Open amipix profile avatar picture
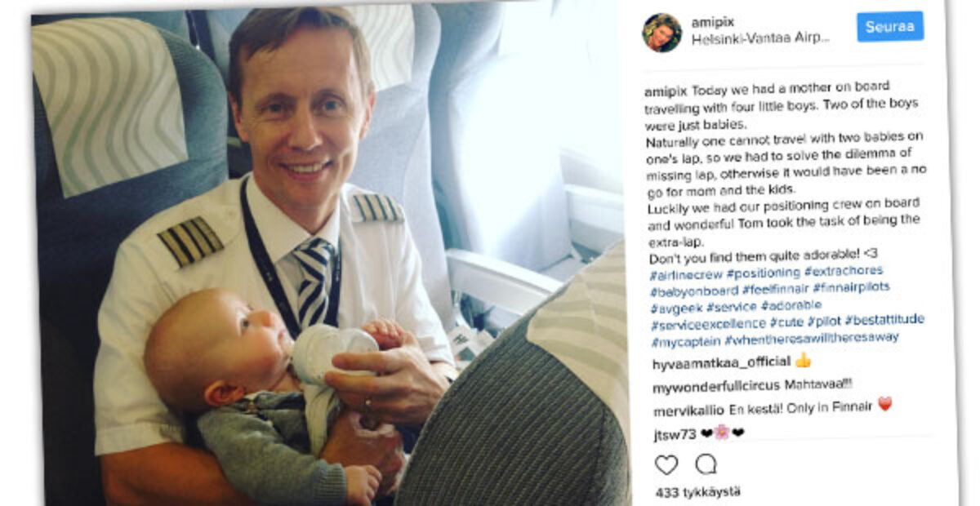The width and height of the screenshot is (980, 506). coord(661,33)
